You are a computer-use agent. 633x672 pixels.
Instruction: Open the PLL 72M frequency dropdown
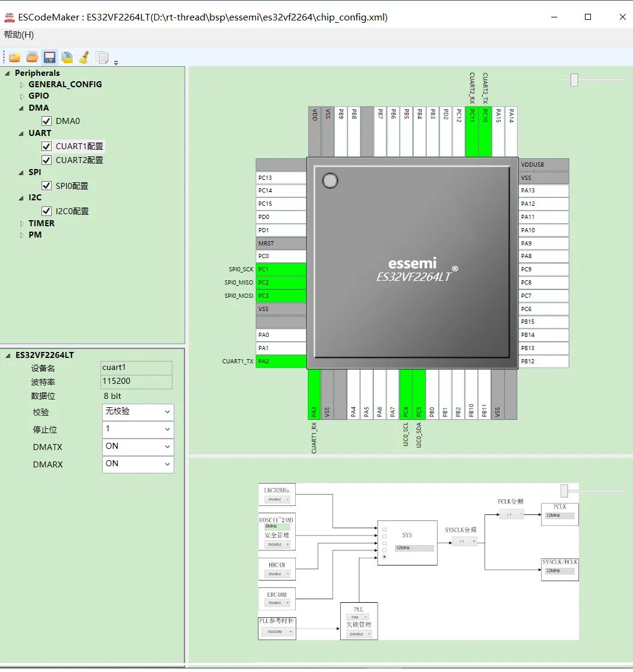click(357, 617)
